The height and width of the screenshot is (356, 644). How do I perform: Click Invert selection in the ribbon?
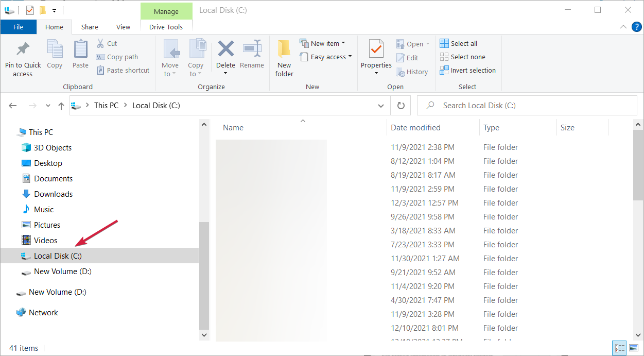point(468,71)
